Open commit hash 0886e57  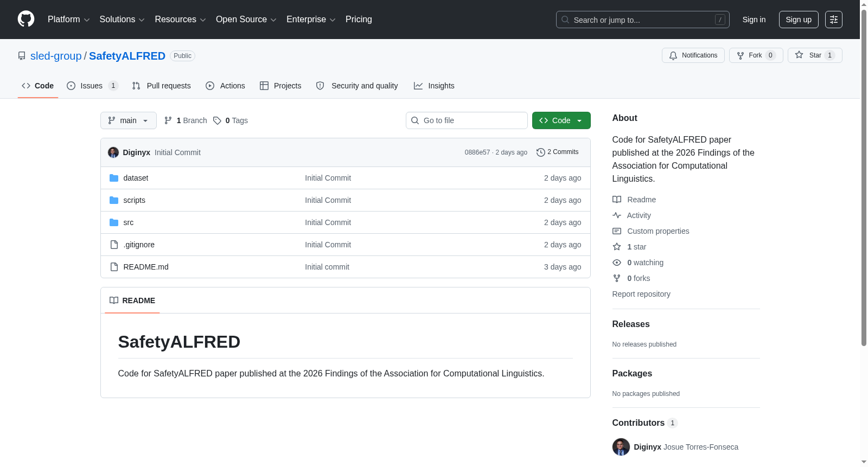[x=477, y=152]
